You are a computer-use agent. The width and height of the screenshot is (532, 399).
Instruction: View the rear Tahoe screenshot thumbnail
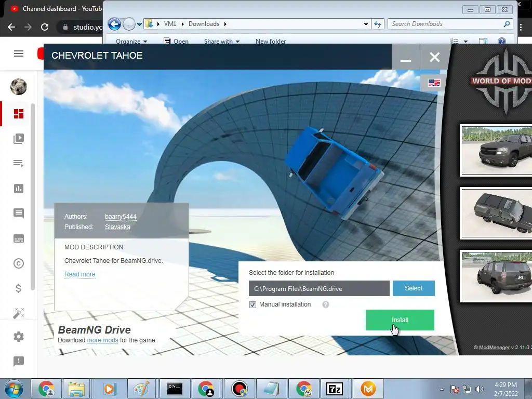click(x=496, y=276)
